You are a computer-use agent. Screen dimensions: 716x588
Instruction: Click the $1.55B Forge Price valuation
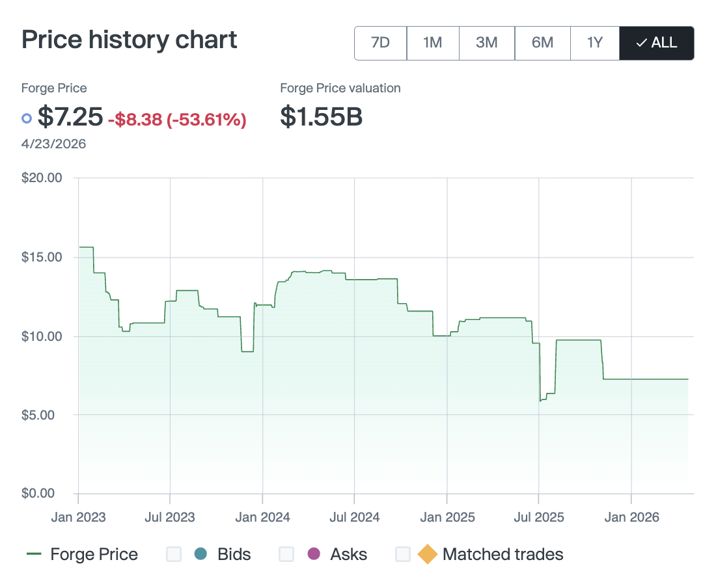pos(321,116)
